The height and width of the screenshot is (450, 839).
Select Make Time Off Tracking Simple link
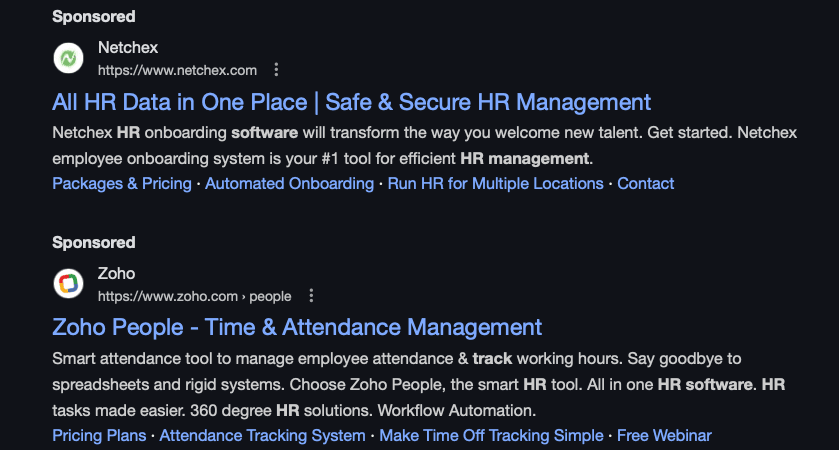[491, 435]
